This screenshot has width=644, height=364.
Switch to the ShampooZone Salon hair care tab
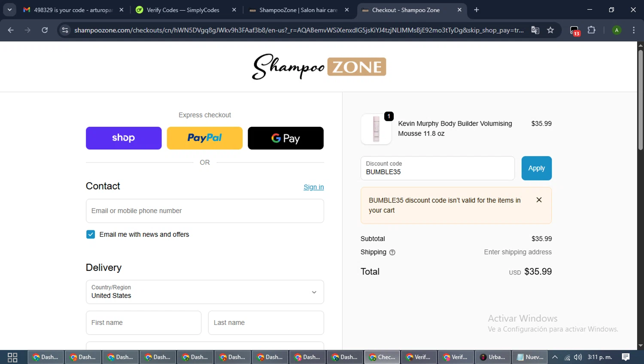298,9
